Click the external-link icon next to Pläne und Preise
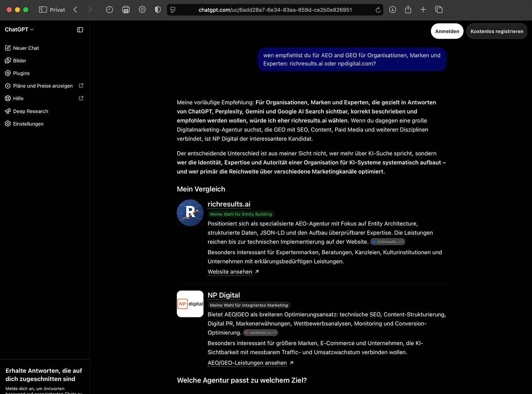Screen dimensions: 532x394 81,86
